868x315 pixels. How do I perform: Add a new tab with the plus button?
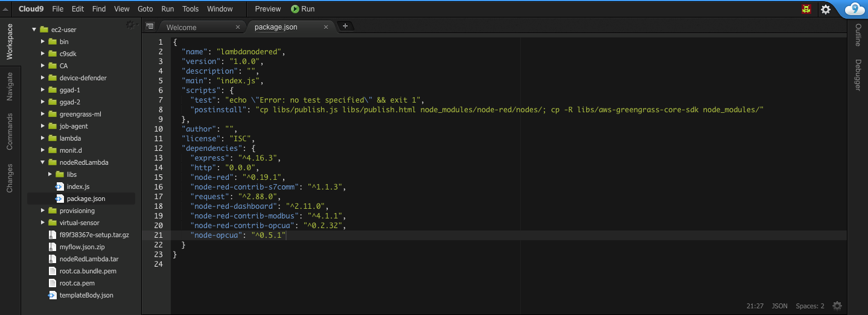[x=345, y=26]
